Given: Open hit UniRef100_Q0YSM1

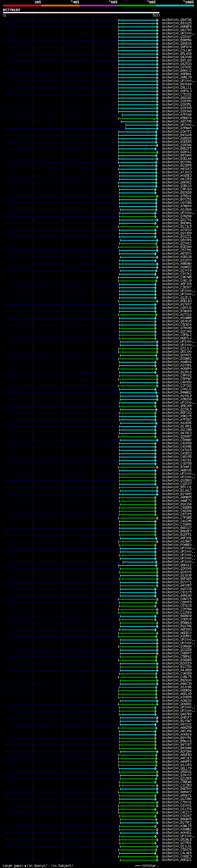Looking at the screenshot, I should tap(177, 162).
